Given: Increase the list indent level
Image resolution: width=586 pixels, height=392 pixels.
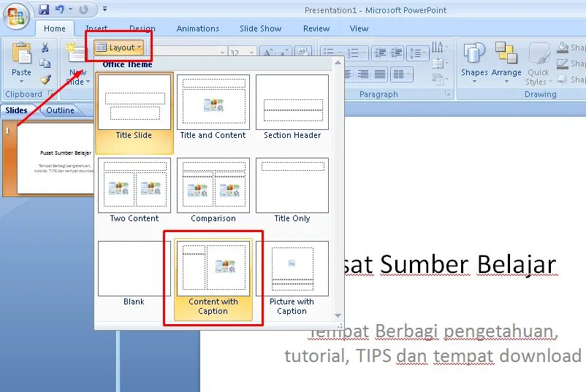Looking at the screenshot, I should click(x=397, y=53).
